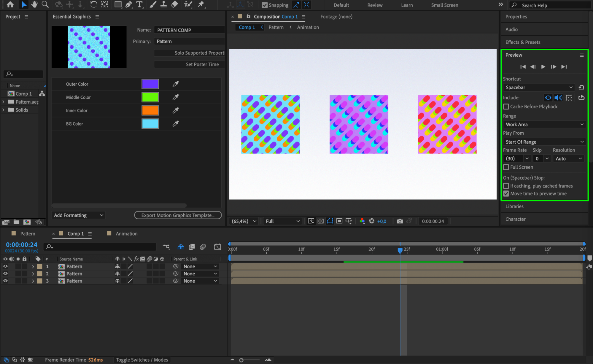The height and width of the screenshot is (364, 593).
Task: Select the Rectangle shape tool
Action: (118, 4)
